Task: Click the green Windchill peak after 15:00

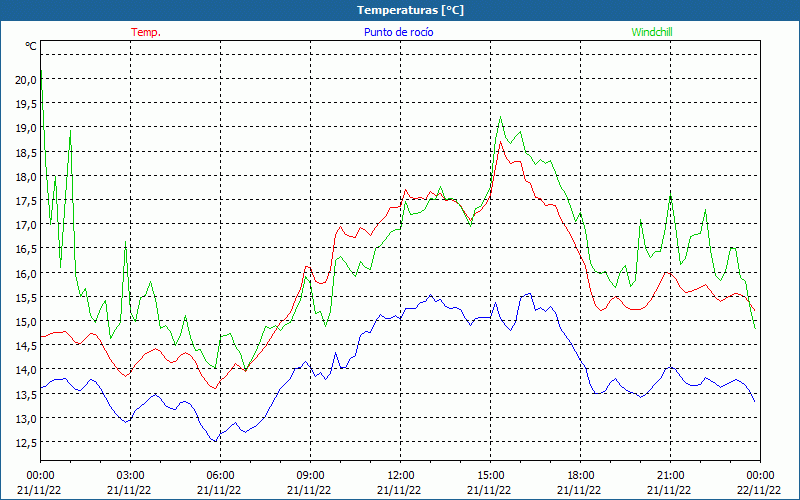Action: (x=501, y=117)
